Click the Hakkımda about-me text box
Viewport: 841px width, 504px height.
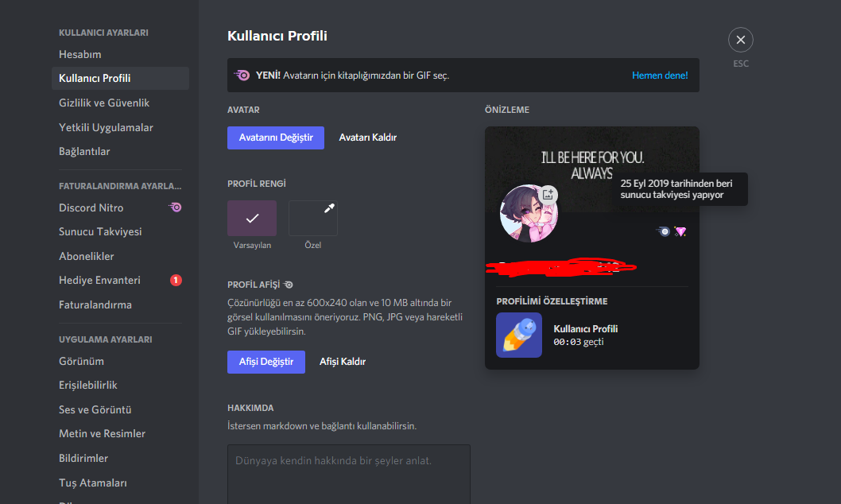click(x=349, y=474)
